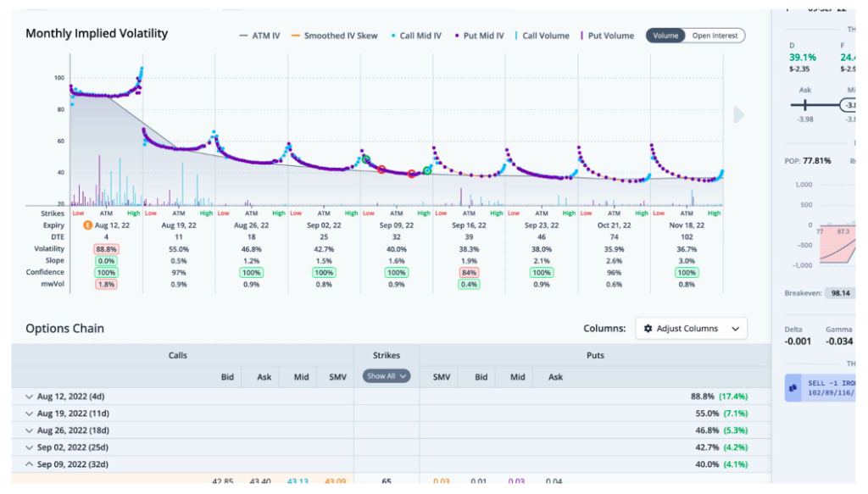This screenshot has width=868, height=494.
Task: Click the Delta -0.001 value
Action: (797, 341)
